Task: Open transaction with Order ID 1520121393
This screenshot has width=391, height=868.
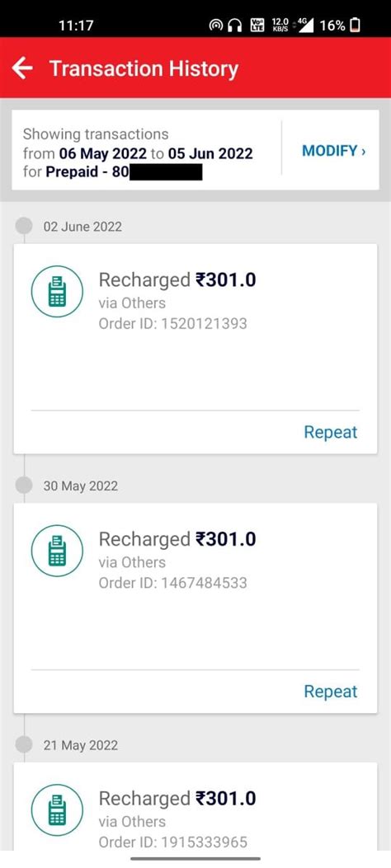Action: tap(195, 349)
